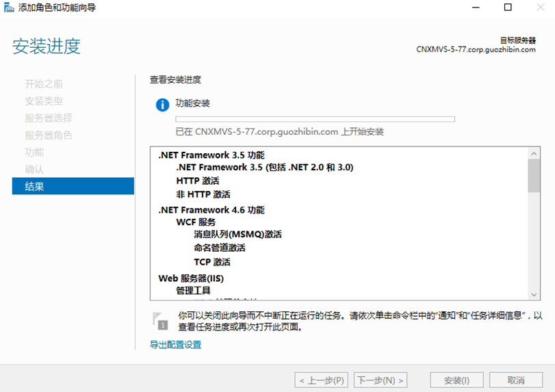Select the 服务器角色 step
This screenshot has height=392, width=555.
click(x=49, y=135)
